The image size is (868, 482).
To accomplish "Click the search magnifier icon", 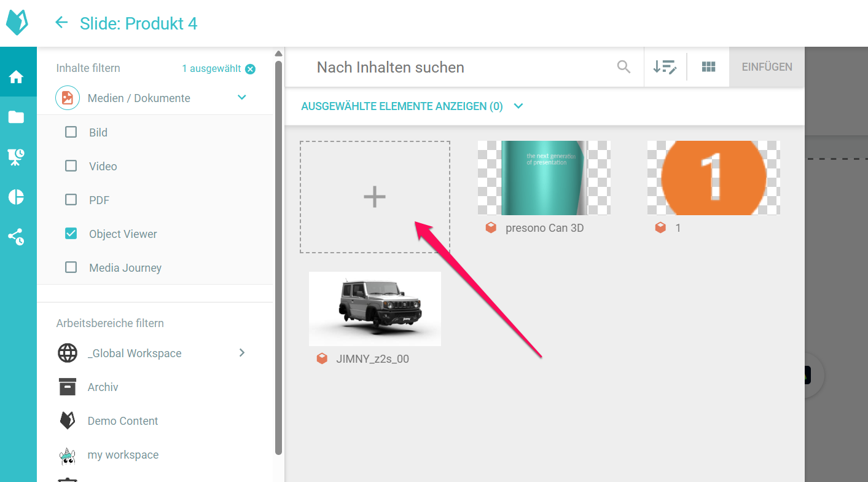I will tap(624, 67).
